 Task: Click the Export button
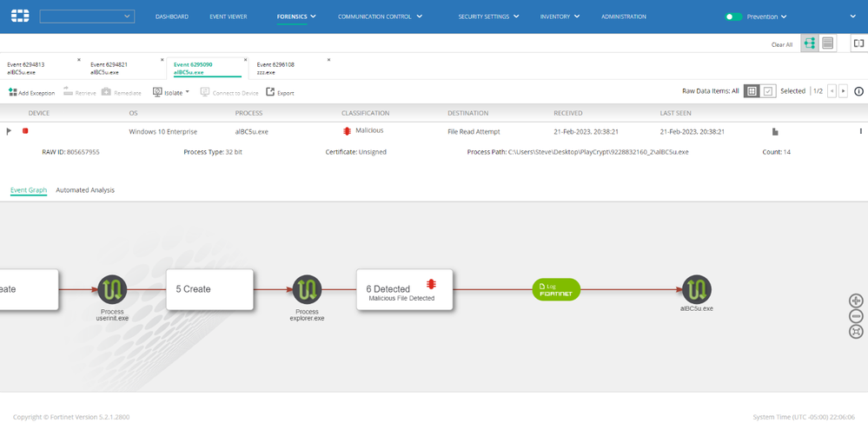coord(280,92)
